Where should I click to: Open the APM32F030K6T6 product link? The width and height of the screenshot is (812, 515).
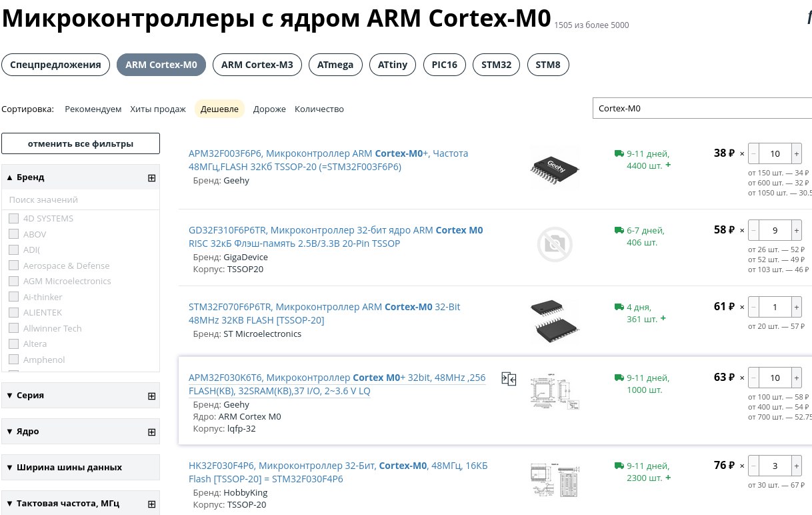(x=337, y=384)
